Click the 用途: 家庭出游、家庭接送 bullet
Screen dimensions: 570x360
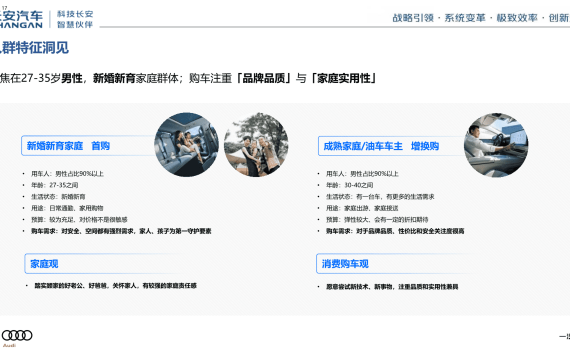pyautogui.click(x=362, y=208)
